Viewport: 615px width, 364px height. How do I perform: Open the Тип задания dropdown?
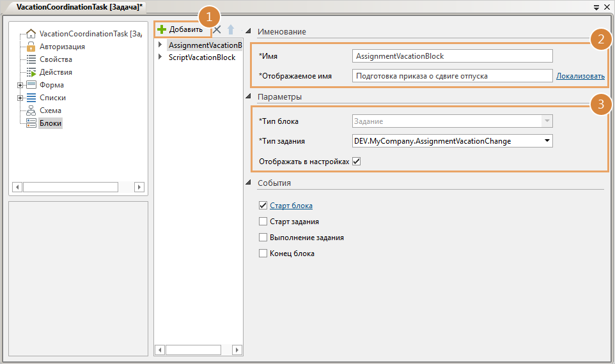[x=547, y=140]
